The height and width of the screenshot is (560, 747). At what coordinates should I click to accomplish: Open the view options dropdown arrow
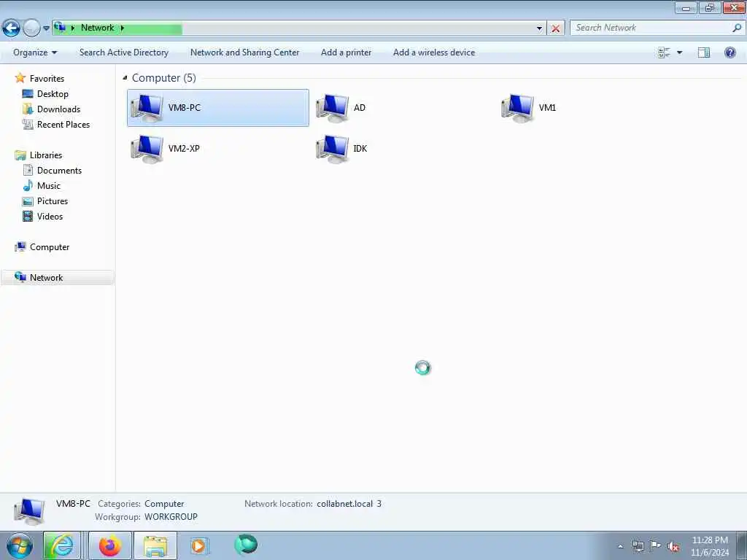click(679, 52)
